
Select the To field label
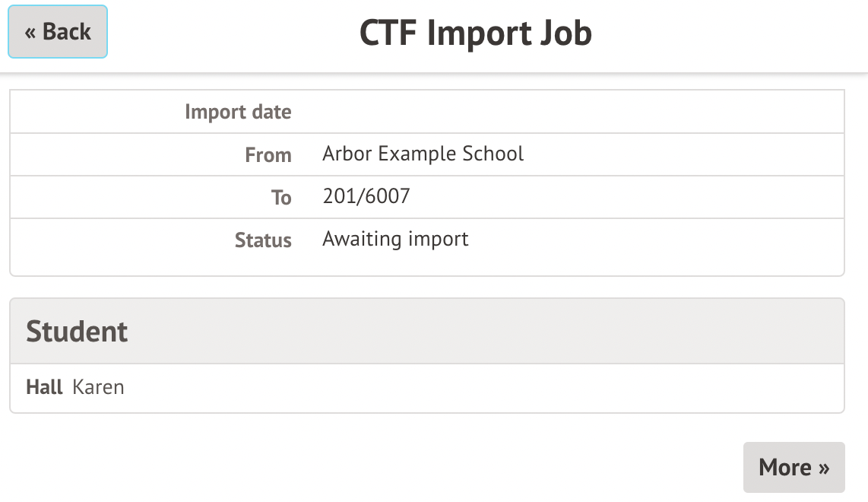tap(281, 198)
